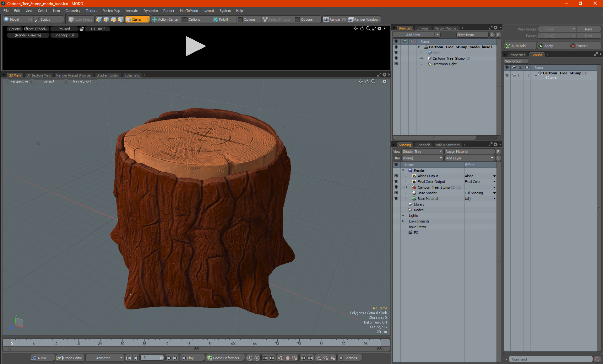Image resolution: width=603 pixels, height=364 pixels.
Task: Toggle visibility of Mesh item
Action: [396, 53]
